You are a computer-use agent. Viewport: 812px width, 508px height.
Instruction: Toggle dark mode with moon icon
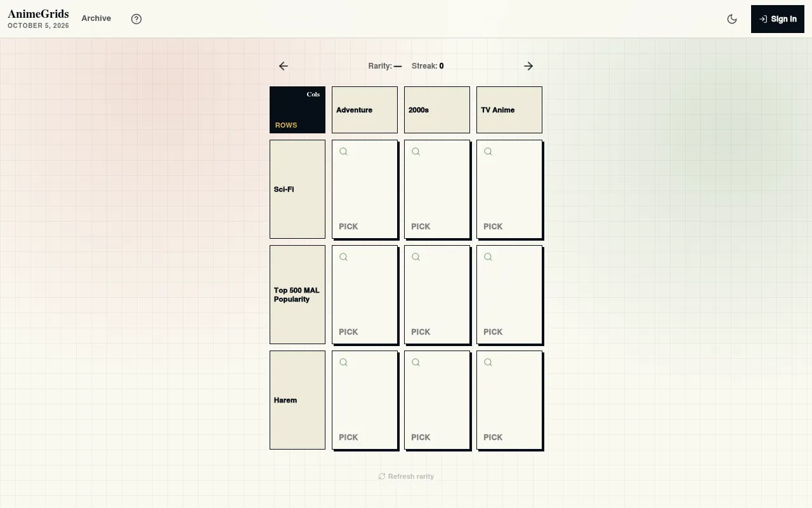pyautogui.click(x=732, y=19)
